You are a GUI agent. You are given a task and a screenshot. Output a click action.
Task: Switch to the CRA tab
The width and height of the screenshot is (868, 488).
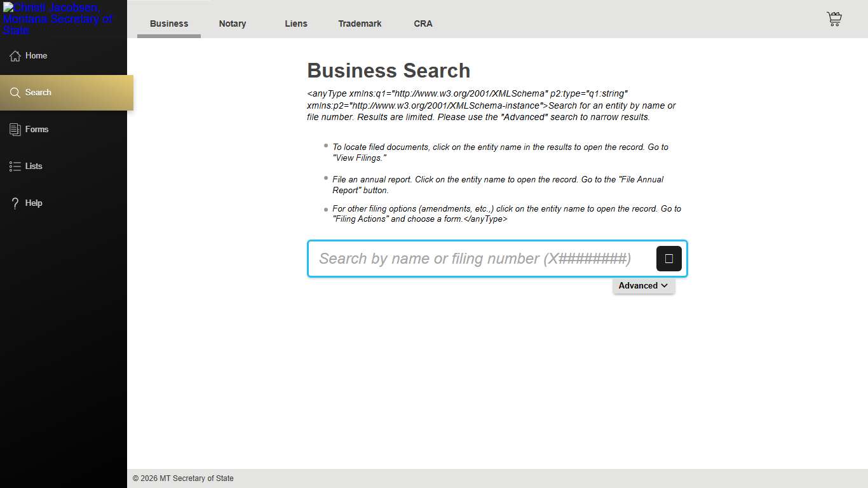click(423, 24)
